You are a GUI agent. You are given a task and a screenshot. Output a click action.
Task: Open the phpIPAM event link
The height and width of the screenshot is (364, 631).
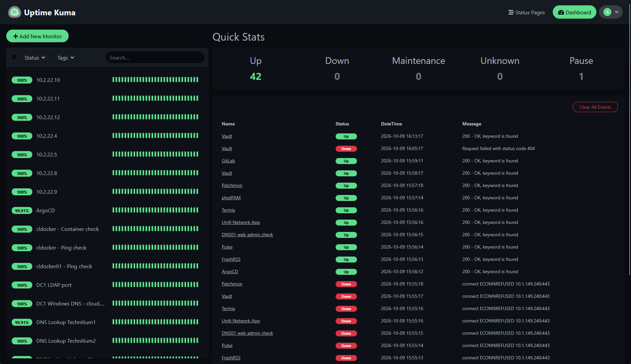(x=231, y=198)
